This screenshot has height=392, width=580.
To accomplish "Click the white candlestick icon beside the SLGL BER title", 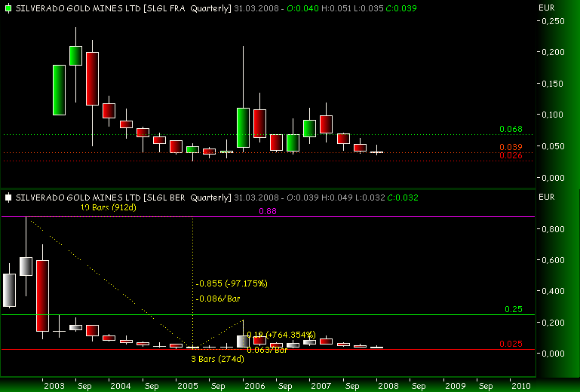I will tap(8, 198).
